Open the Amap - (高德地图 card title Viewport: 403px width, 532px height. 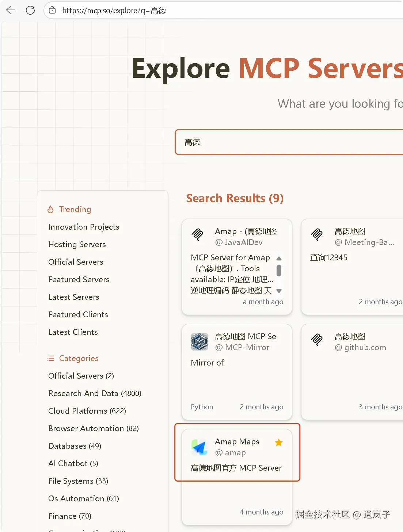click(246, 231)
